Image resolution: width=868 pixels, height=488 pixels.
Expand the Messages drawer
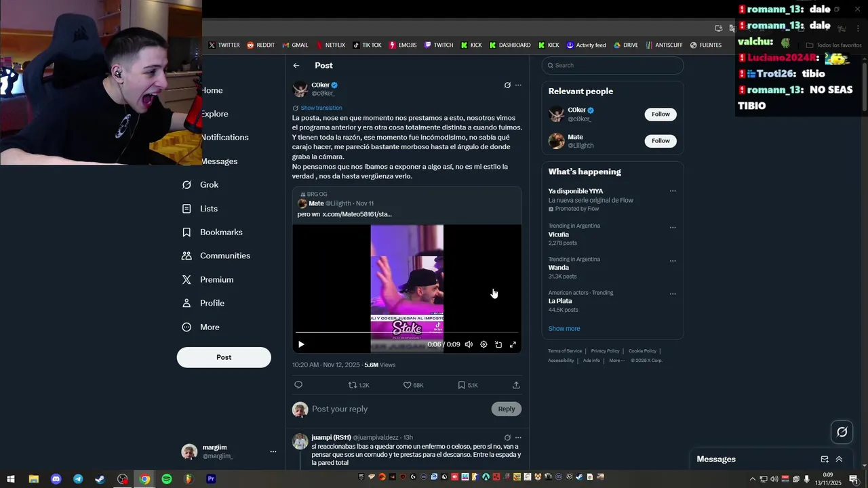point(839,459)
